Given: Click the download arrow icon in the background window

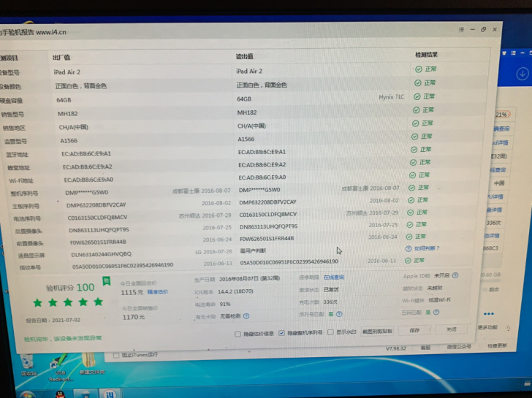Looking at the screenshot, I should [522, 74].
